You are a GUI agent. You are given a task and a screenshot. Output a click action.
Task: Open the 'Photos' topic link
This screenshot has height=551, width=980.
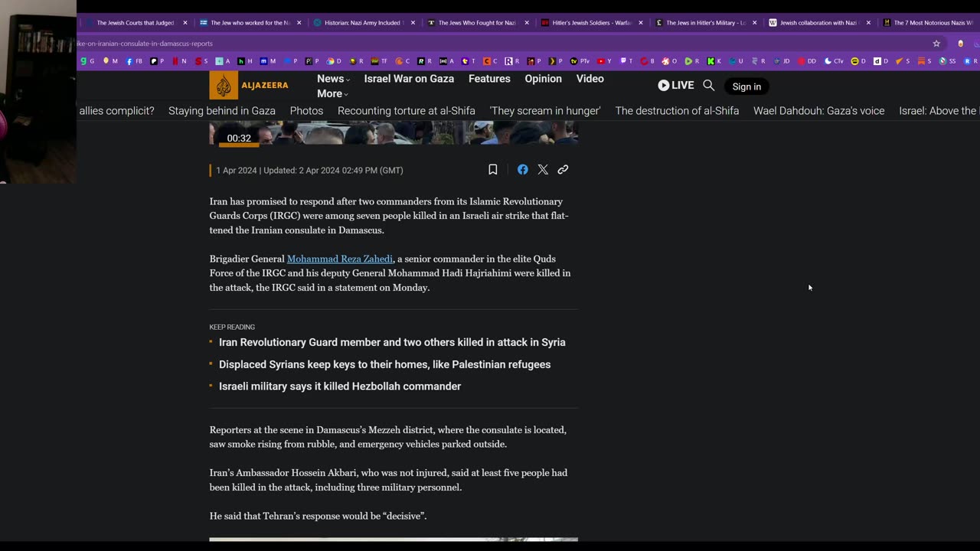coord(306,111)
